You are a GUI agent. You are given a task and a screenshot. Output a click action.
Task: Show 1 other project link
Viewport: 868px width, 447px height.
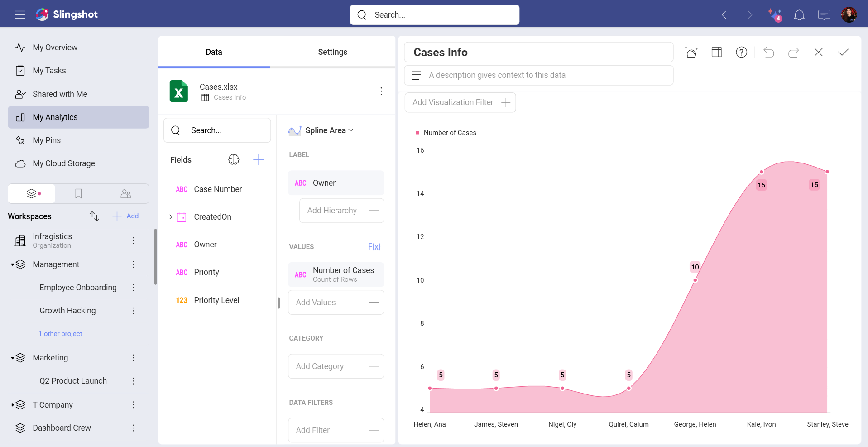click(x=60, y=334)
